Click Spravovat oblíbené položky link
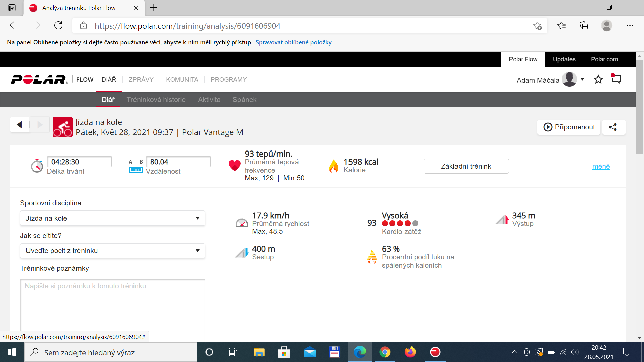The height and width of the screenshot is (362, 644). pos(293,42)
